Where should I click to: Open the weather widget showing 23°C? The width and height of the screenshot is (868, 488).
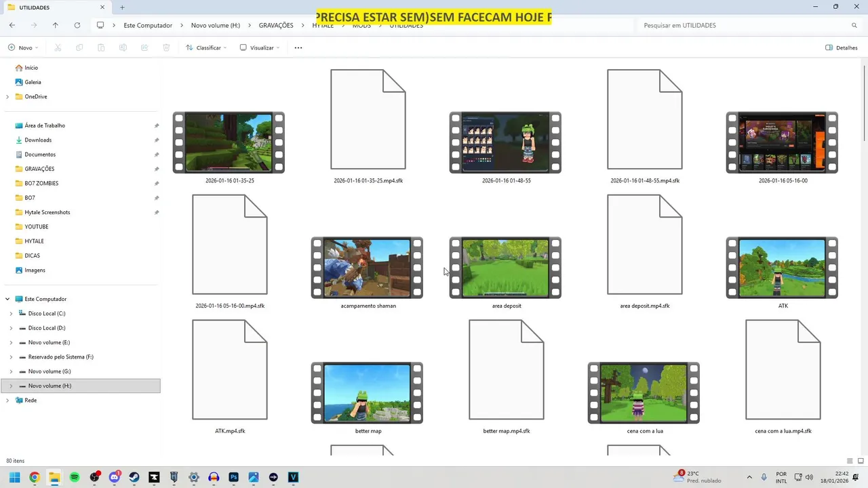698,477
